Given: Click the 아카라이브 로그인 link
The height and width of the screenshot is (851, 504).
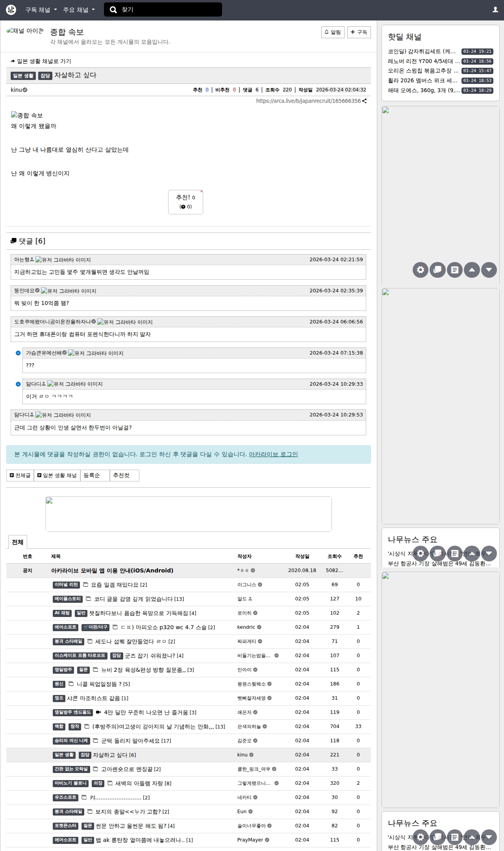Looking at the screenshot, I should tap(273, 454).
